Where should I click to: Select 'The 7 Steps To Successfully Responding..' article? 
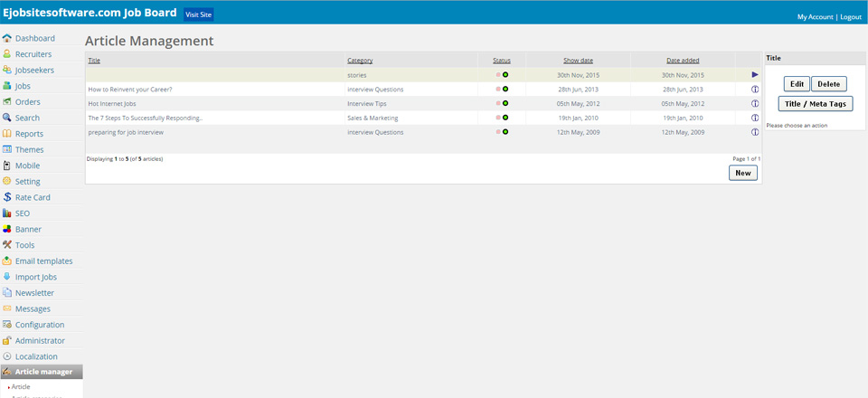[x=146, y=118]
